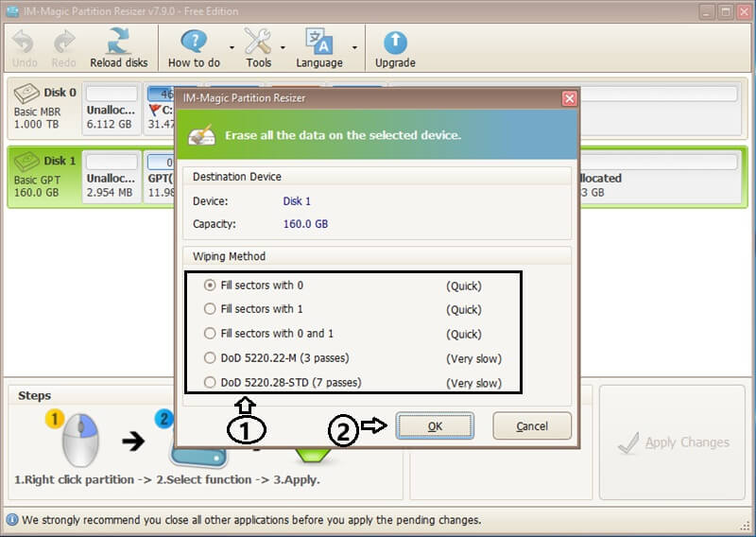Click the eraser icon in dialog header
This screenshot has width=756, height=537.
coord(202,135)
